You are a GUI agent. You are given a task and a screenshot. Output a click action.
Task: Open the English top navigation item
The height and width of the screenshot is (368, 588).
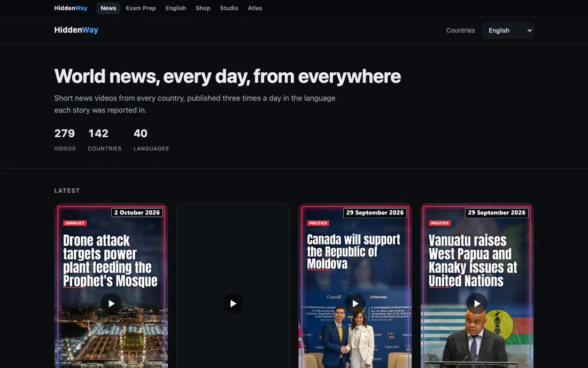(175, 8)
